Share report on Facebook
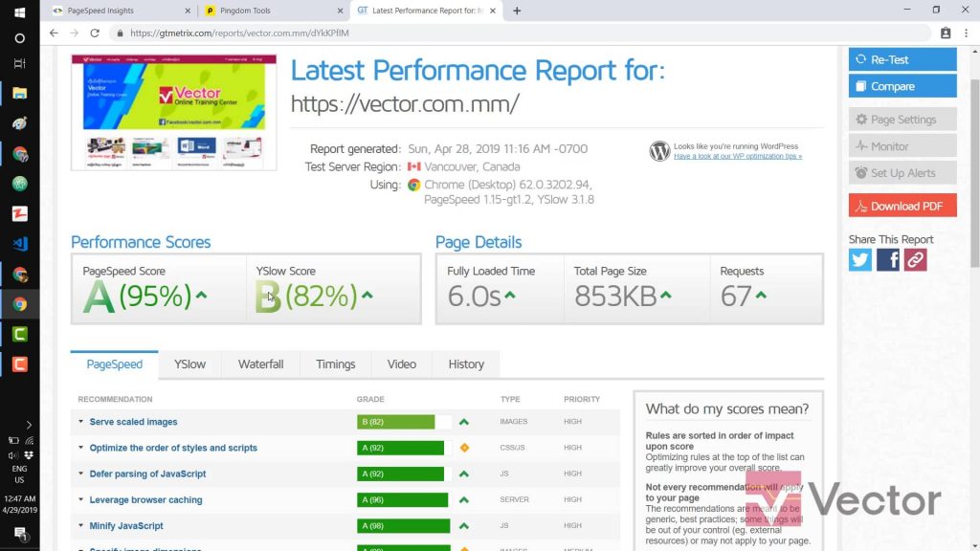 click(887, 259)
